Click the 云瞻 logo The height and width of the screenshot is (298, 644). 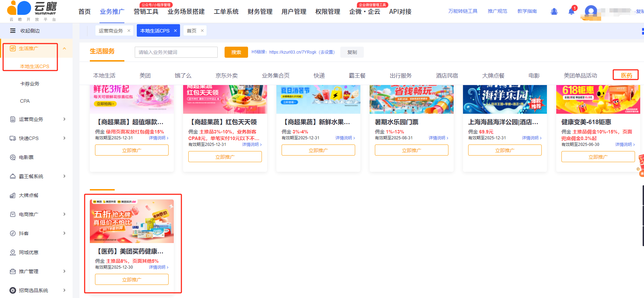pos(32,11)
